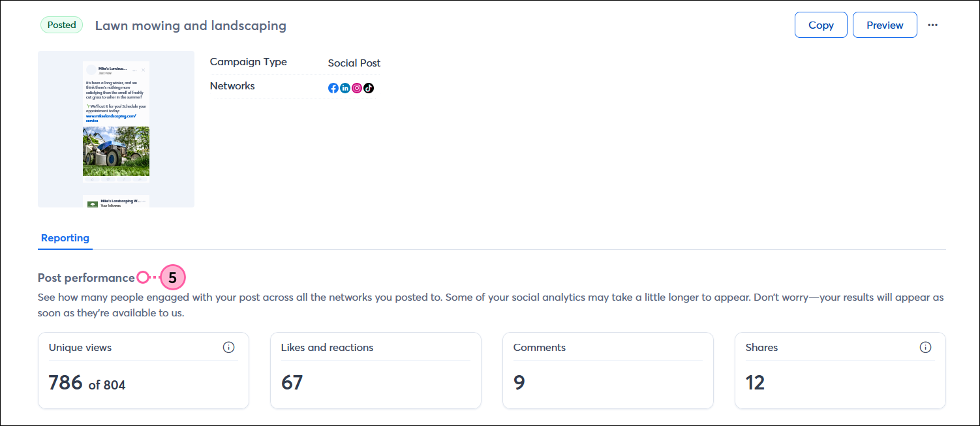Image resolution: width=980 pixels, height=426 pixels.
Task: Dismiss the mock post using its X icon
Action: (x=144, y=70)
